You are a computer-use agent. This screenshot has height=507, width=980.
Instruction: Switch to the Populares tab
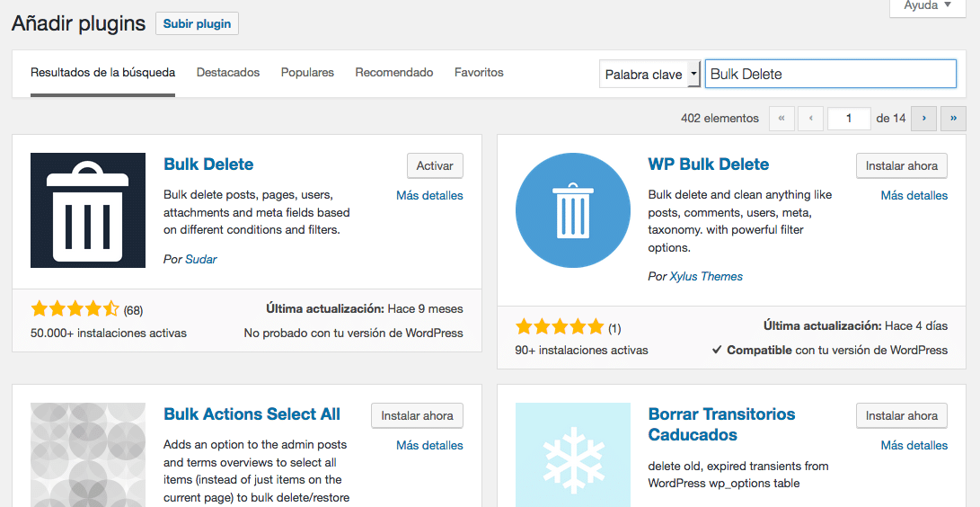307,73
